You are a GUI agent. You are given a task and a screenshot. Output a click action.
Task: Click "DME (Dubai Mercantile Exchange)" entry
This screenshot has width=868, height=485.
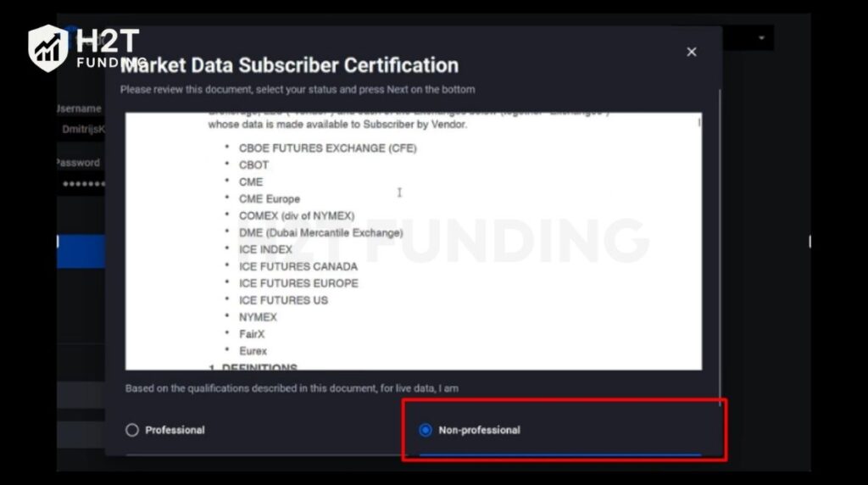coord(321,232)
